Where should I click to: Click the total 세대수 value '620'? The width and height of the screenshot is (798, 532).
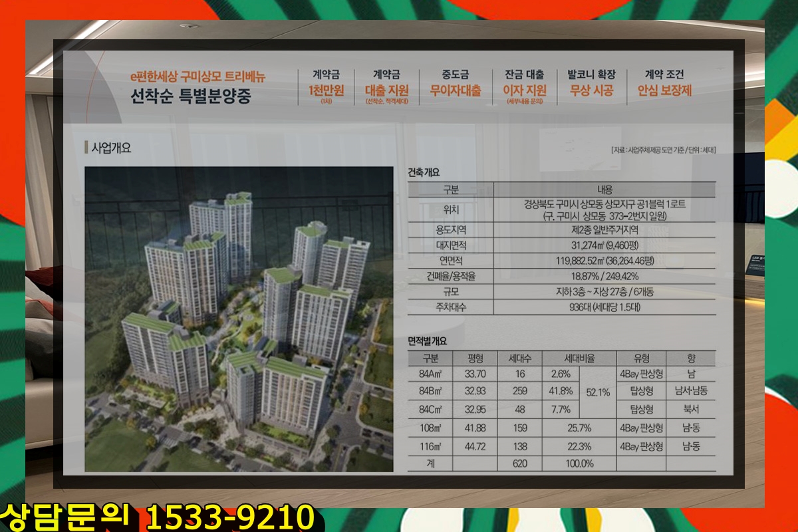coord(520,464)
